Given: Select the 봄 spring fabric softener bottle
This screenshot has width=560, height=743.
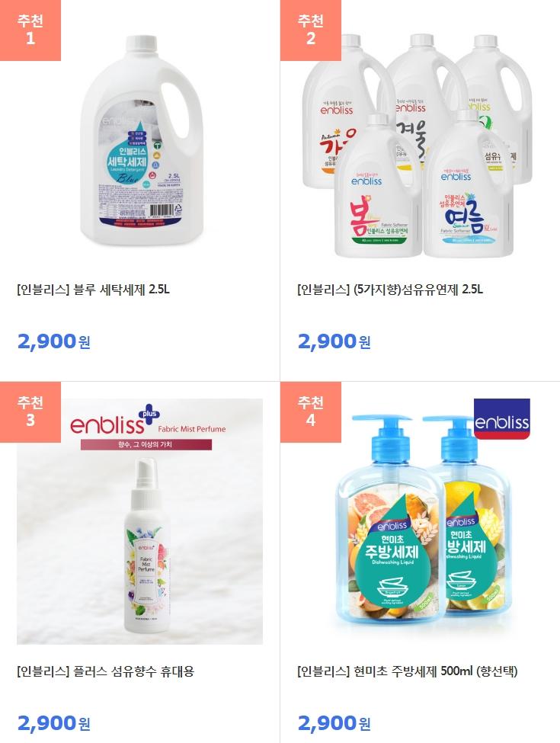Looking at the screenshot, I should click(378, 186).
